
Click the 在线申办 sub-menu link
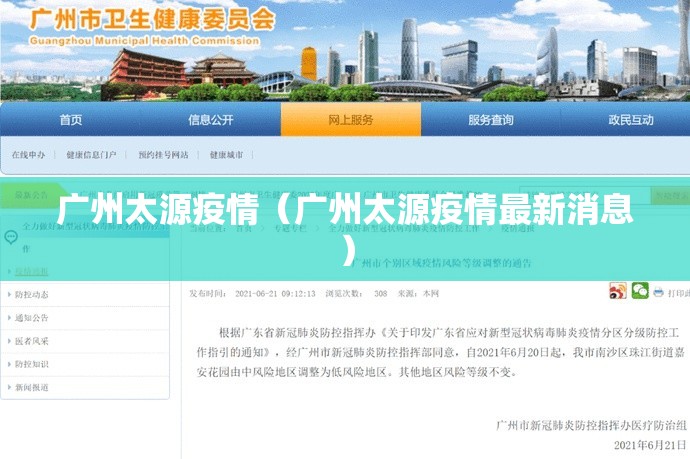tap(28, 155)
